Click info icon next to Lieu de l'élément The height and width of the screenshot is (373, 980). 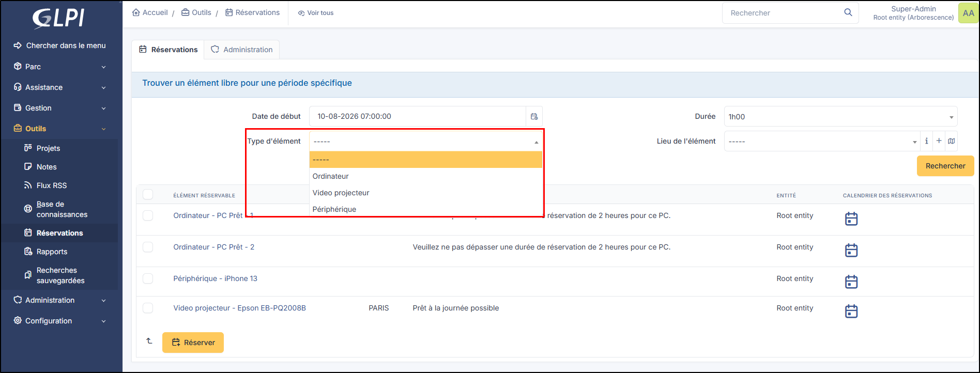click(x=926, y=141)
